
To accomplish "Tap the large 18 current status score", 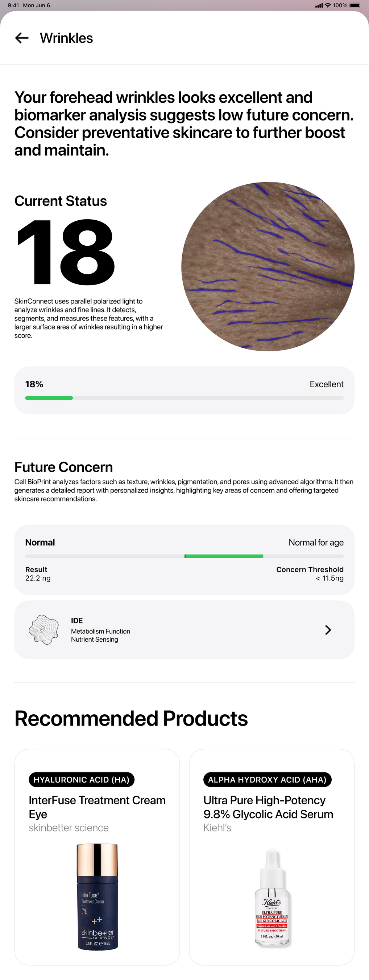I will (x=65, y=252).
